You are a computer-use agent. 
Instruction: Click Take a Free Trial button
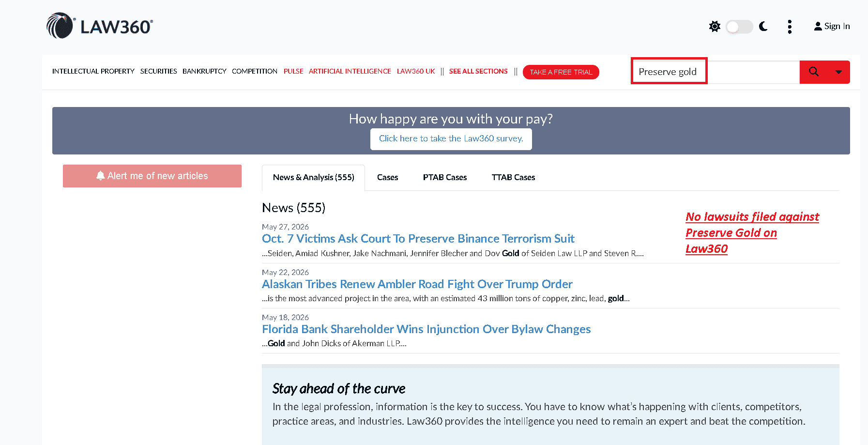[561, 72]
